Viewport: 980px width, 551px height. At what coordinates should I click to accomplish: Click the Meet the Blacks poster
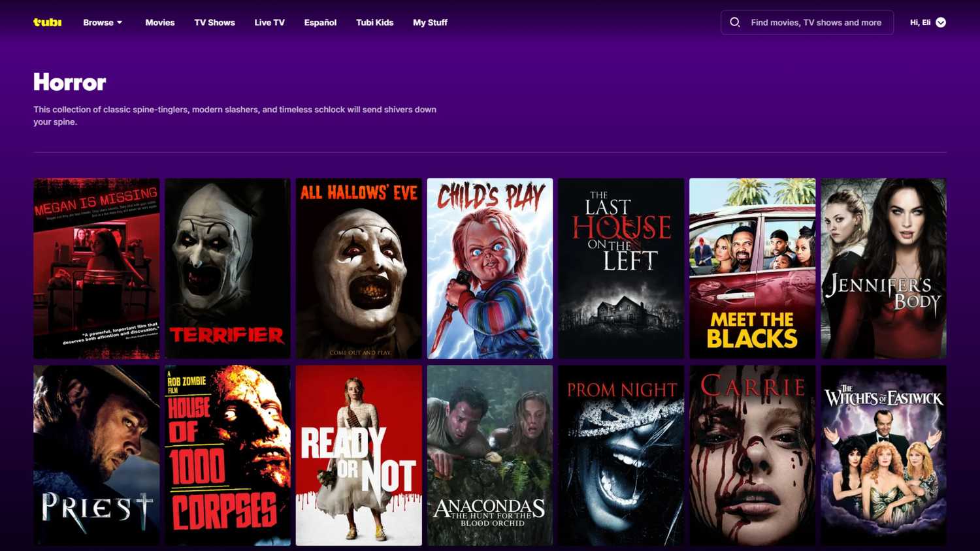click(752, 268)
